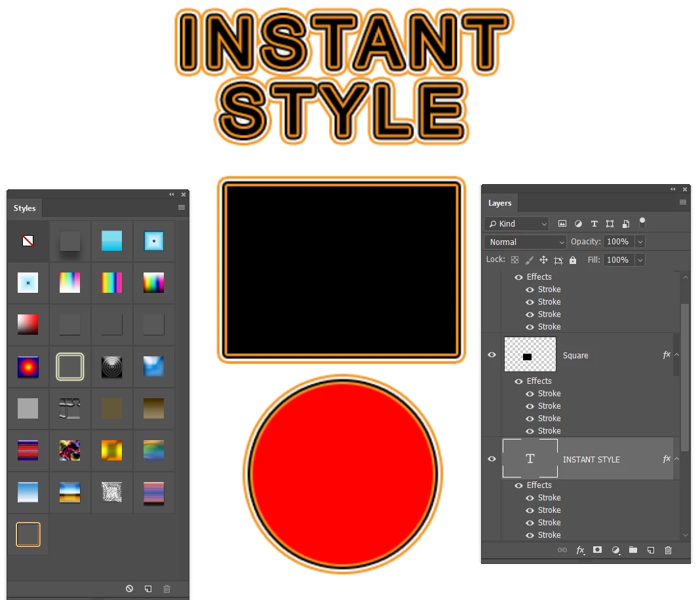Viewport: 700px width, 600px height.
Task: Apply the Default Style (None) swatch
Action: [28, 241]
